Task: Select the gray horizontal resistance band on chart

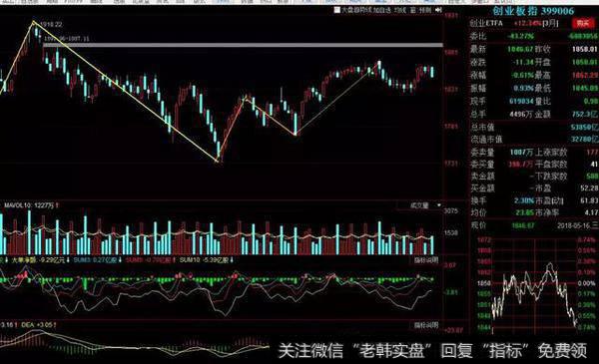Action: click(243, 45)
